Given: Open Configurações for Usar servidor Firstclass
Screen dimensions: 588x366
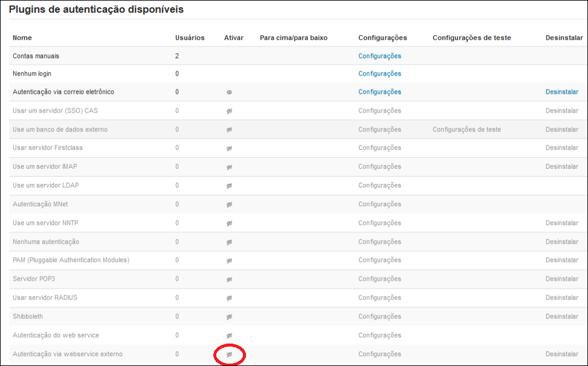Looking at the screenshot, I should 380,148.
